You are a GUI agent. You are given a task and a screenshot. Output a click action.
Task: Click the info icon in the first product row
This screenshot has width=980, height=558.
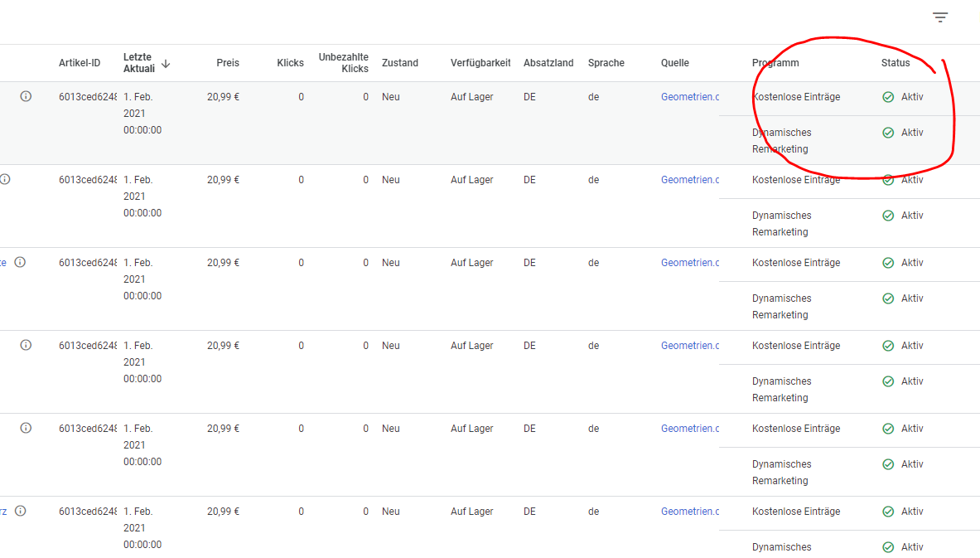click(26, 97)
